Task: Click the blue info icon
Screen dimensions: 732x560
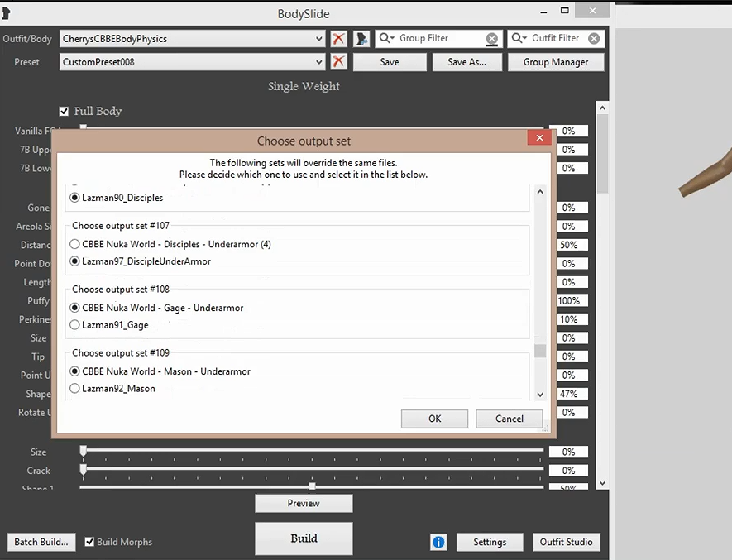Action: coord(438,543)
